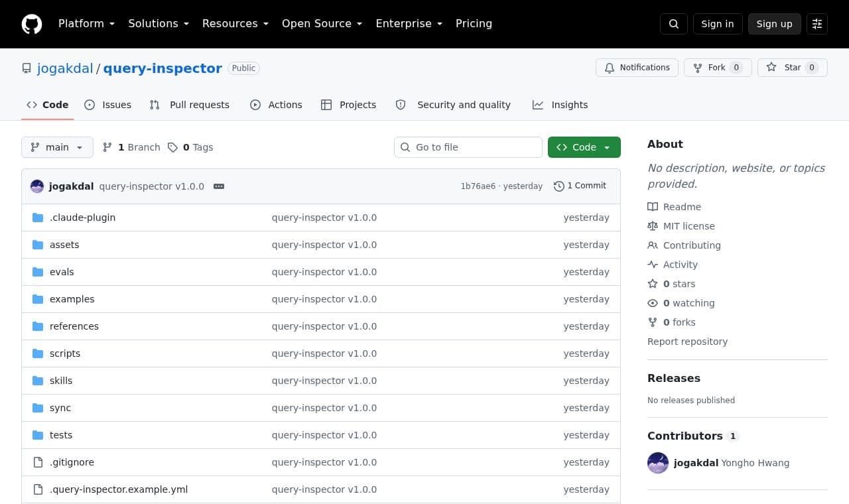Click the Sign up button

point(775,24)
